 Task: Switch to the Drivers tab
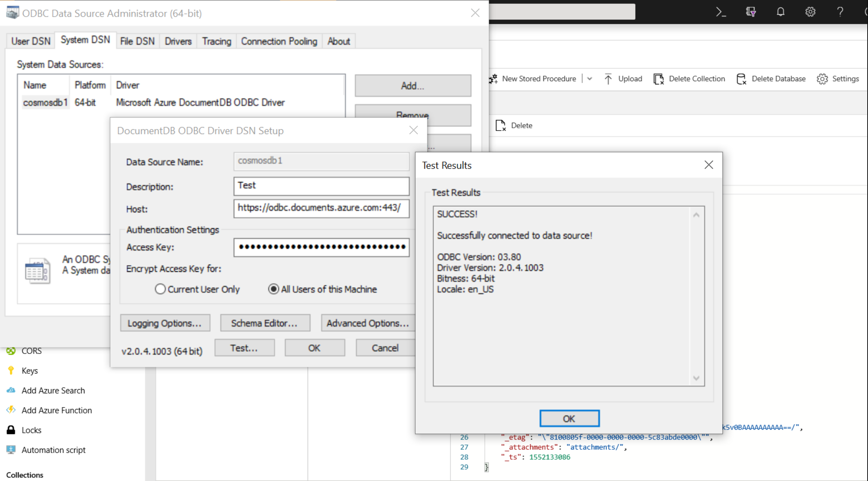[x=178, y=41]
